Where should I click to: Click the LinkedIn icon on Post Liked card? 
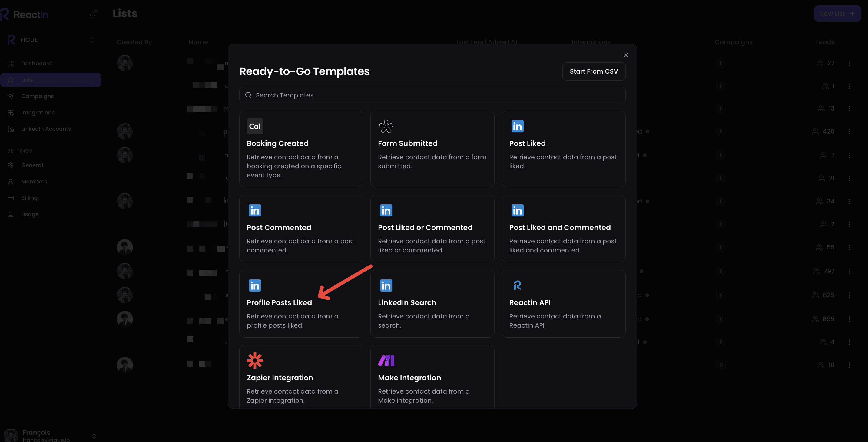[x=517, y=126]
